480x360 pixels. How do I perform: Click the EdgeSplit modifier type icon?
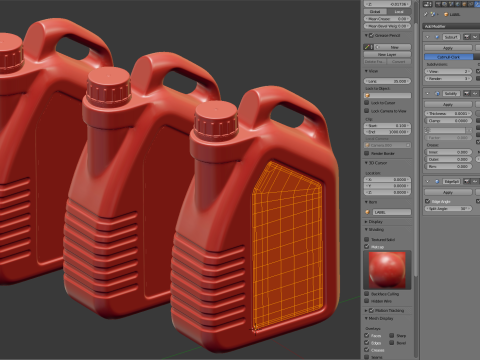click(x=437, y=182)
